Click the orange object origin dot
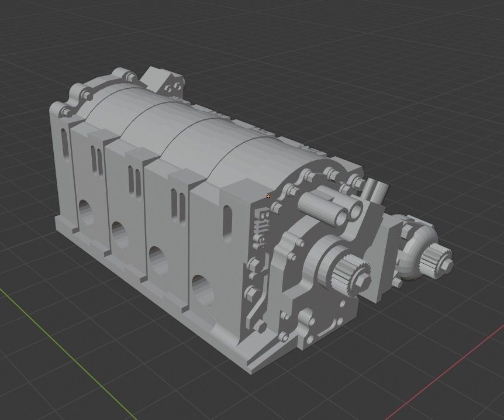 268,197
